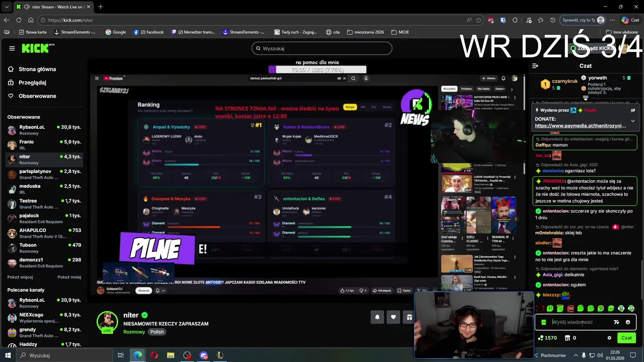
Task: Click the Polish language tag
Action: click(x=157, y=332)
